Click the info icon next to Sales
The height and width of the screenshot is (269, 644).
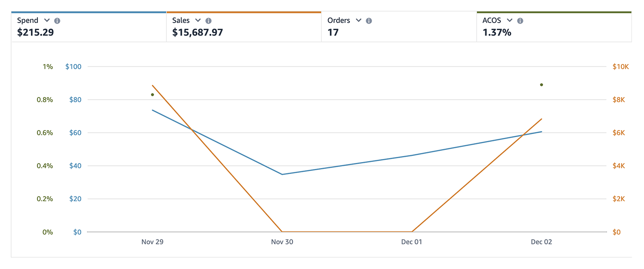209,21
